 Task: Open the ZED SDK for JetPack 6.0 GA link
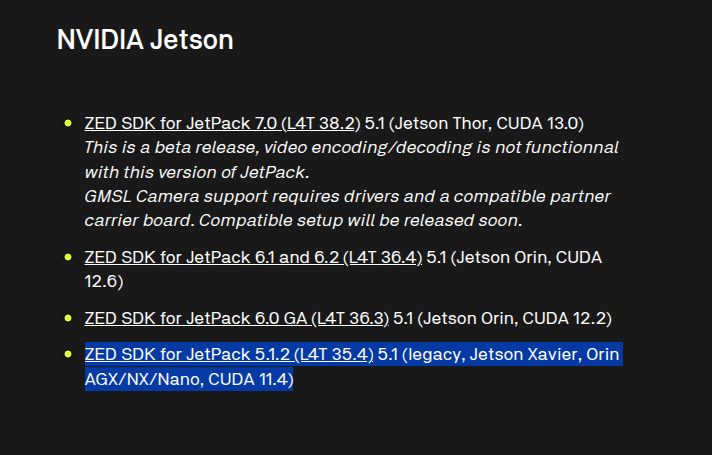coord(195,318)
